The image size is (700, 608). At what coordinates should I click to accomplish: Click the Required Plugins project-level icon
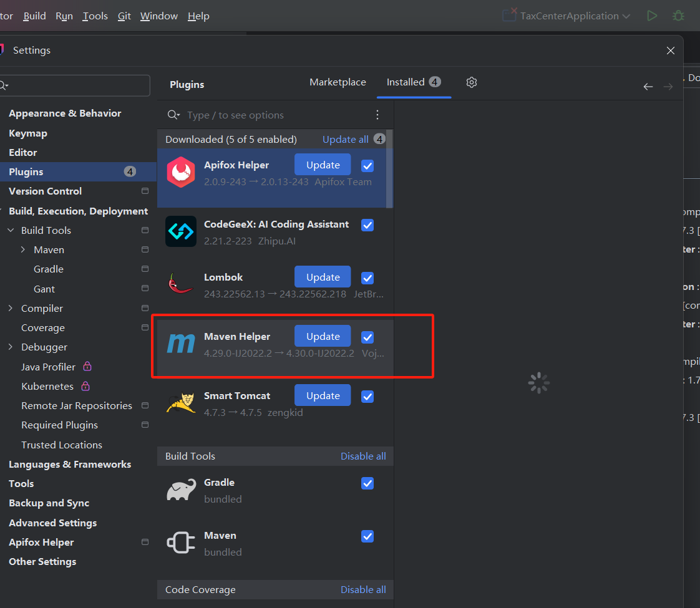tap(145, 425)
